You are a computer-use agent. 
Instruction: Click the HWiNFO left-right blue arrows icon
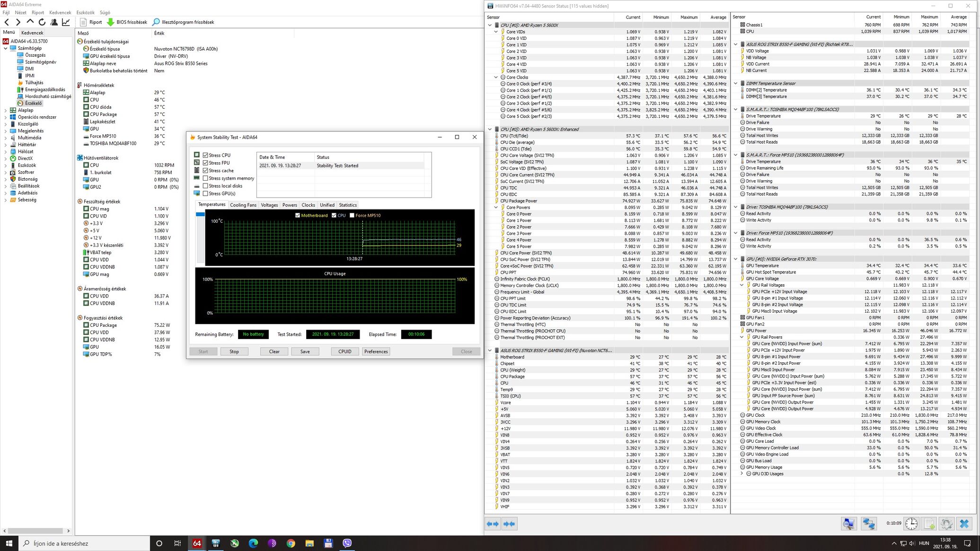tap(493, 524)
